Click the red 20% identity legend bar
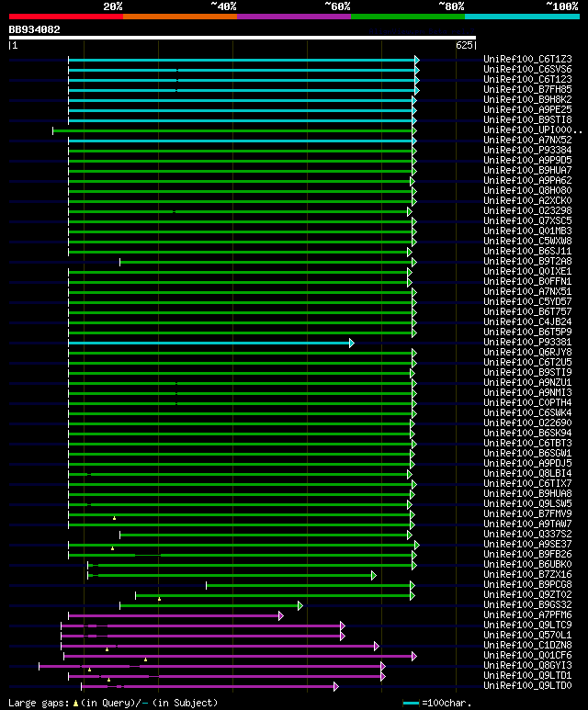This screenshot has height=710, width=588. [x=65, y=17]
